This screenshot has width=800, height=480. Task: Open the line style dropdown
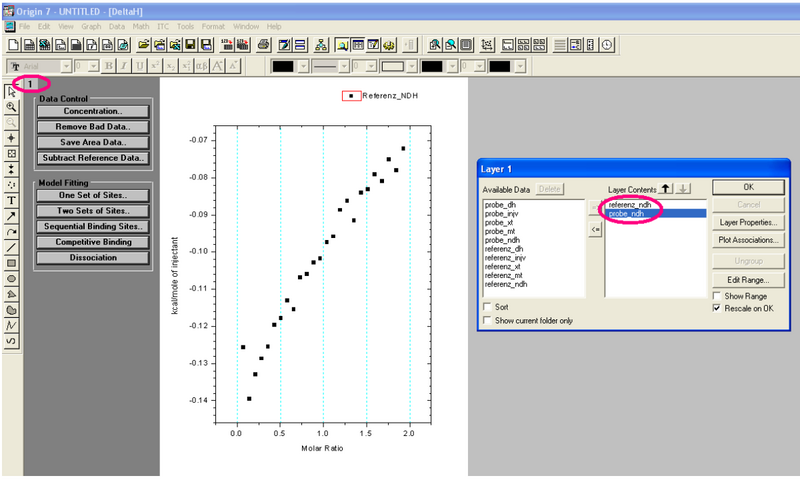[344, 66]
